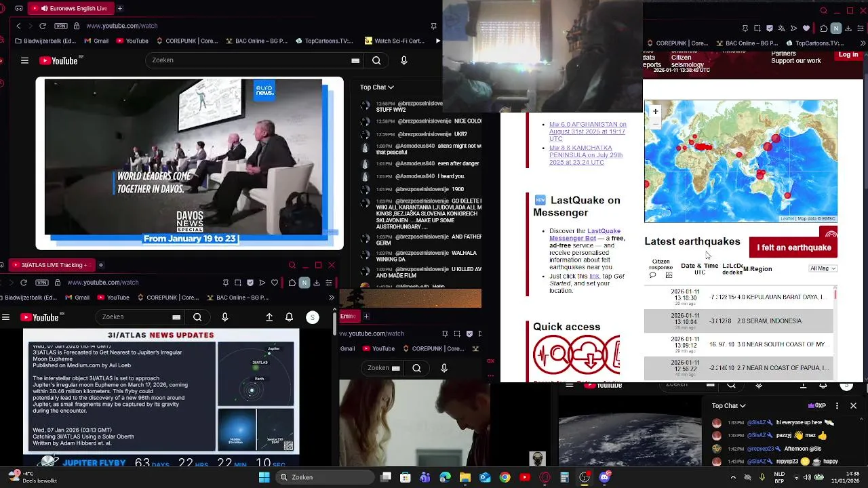The width and height of the screenshot is (868, 488).
Task: Open on-screen keyboard in Euronews search box
Action: pyautogui.click(x=355, y=60)
